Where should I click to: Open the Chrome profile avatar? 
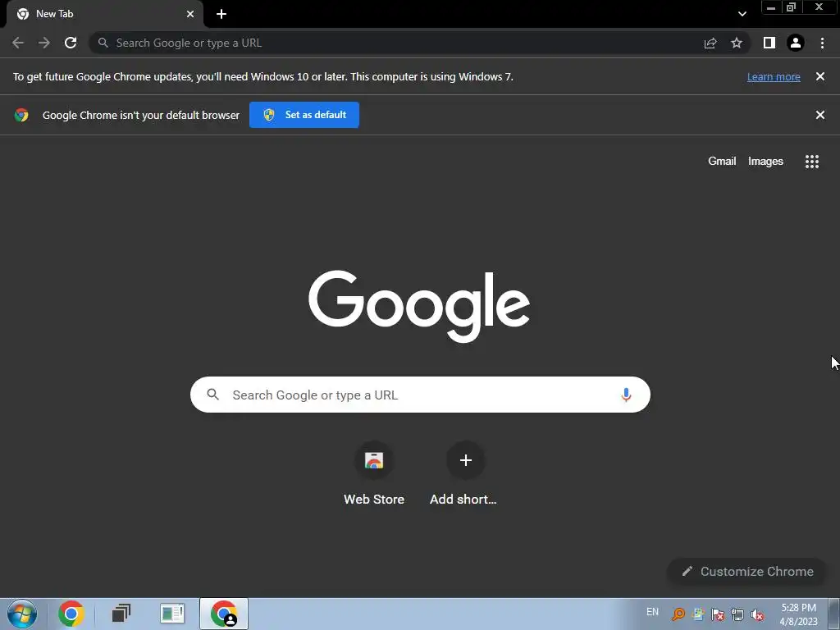796,43
